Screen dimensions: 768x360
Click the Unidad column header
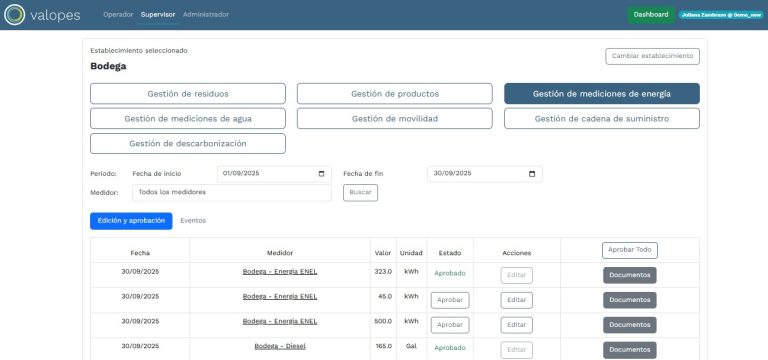[x=411, y=253]
